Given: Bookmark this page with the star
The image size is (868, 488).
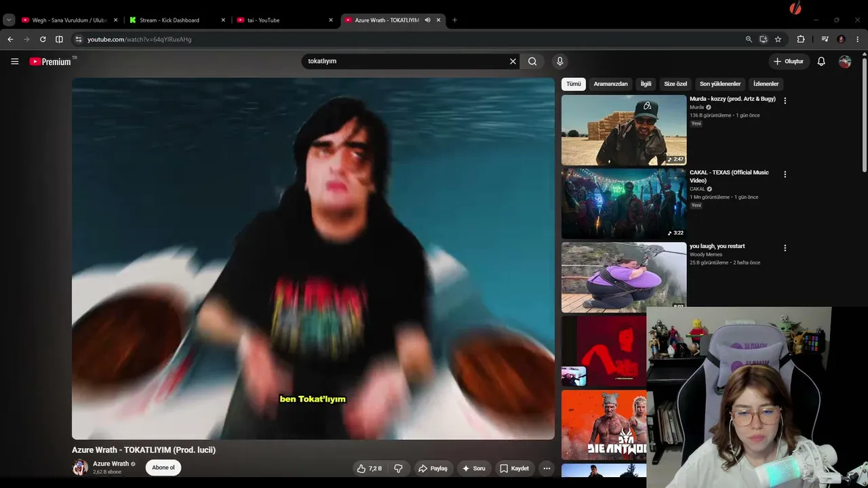Looking at the screenshot, I should point(778,39).
